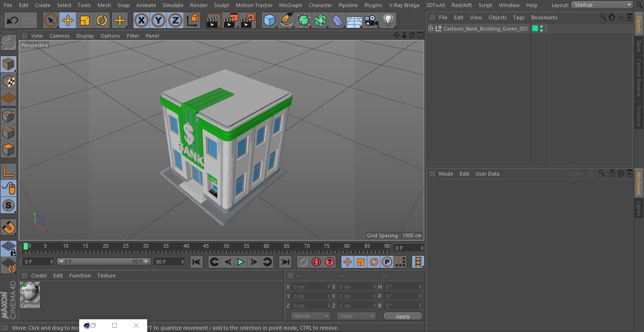Open the viewport Cameras menu
The image size is (644, 332).
59,36
